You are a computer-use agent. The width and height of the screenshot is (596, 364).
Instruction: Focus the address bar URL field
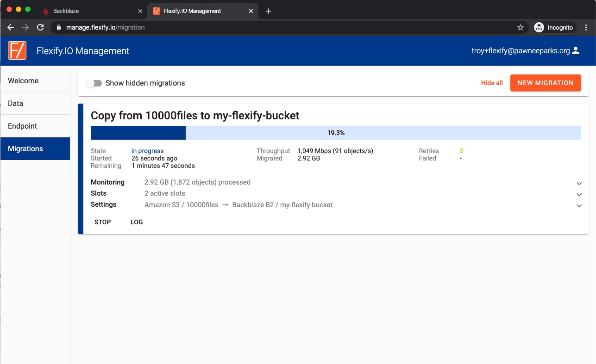tap(289, 27)
